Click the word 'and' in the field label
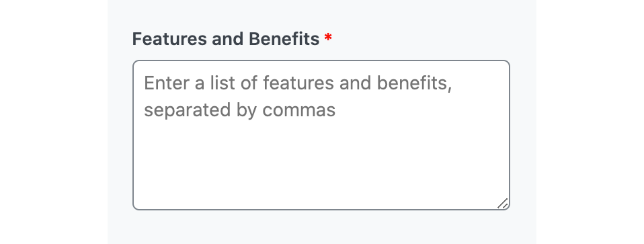The width and height of the screenshot is (644, 244). 229,39
